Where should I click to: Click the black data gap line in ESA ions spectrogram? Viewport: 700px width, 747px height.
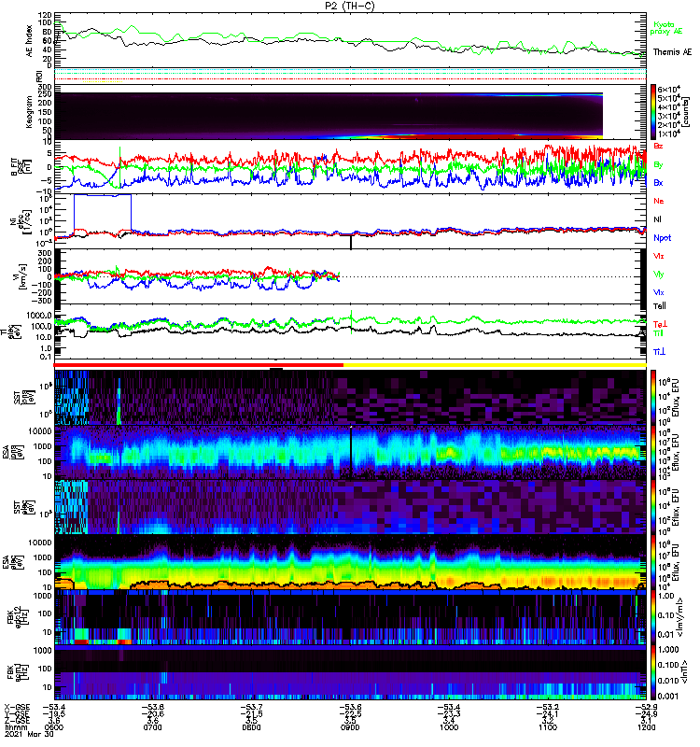click(351, 453)
